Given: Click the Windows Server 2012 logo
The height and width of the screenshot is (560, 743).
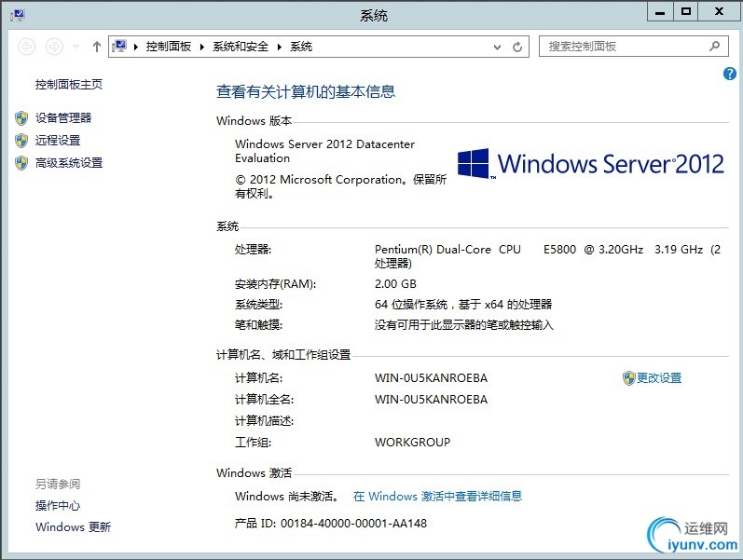Looking at the screenshot, I should coord(590,164).
